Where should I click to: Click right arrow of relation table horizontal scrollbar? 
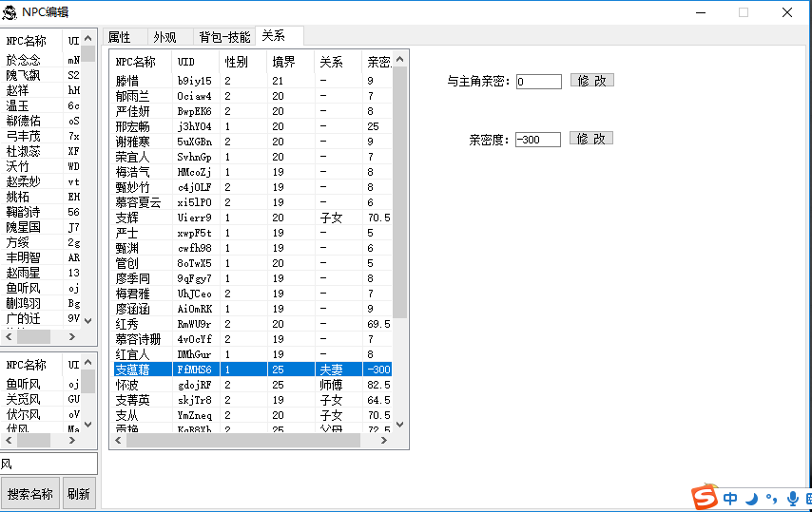coord(384,440)
